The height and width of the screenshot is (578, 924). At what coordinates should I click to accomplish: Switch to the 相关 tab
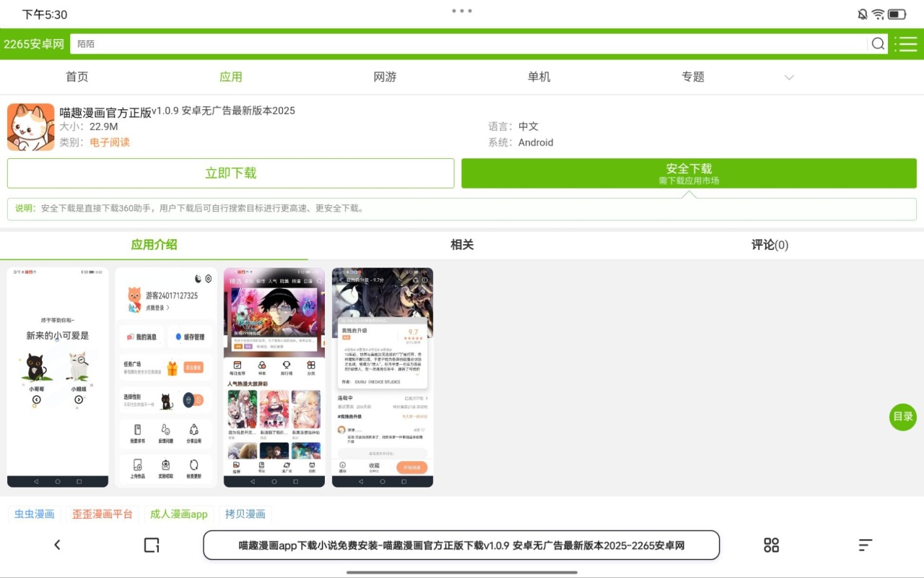click(462, 244)
